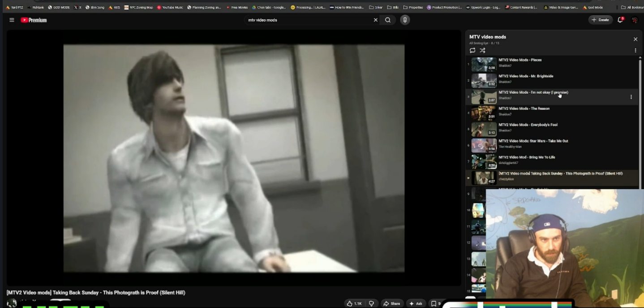The width and height of the screenshot is (644, 308).
Task: Click the dirkdiggler667 channel name
Action: pos(508,163)
